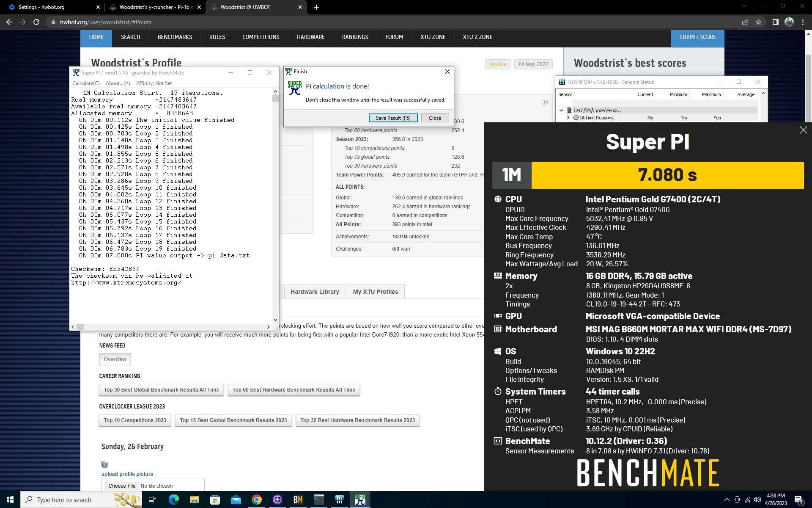Open the Chrome side panel
The width and height of the screenshot is (812, 508).
pyautogui.click(x=775, y=22)
